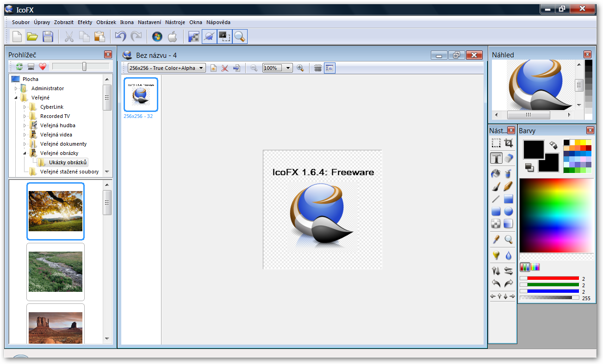Screen dimensions: 603x364
Task: Select the ellipse shape tool
Action: click(x=509, y=211)
